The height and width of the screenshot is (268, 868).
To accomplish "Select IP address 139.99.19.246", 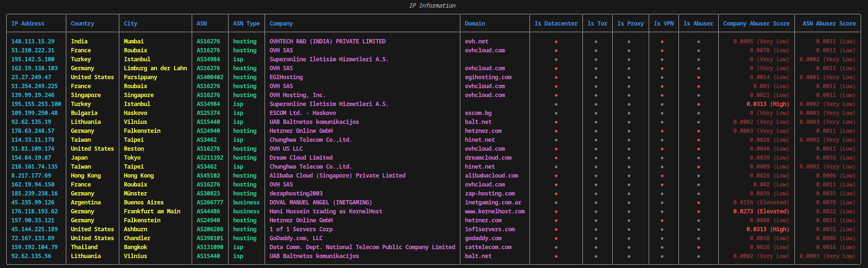I will coord(33,95).
